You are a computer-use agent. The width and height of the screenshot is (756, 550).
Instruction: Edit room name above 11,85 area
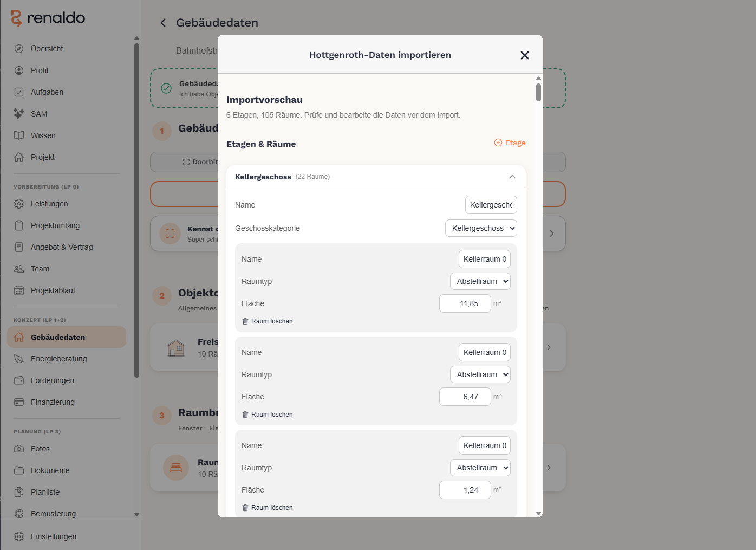click(x=485, y=259)
